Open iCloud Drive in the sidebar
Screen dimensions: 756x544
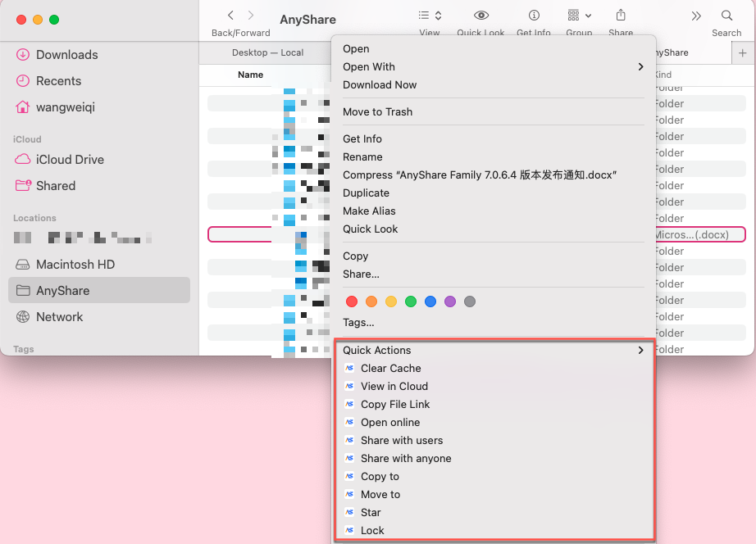tap(70, 160)
